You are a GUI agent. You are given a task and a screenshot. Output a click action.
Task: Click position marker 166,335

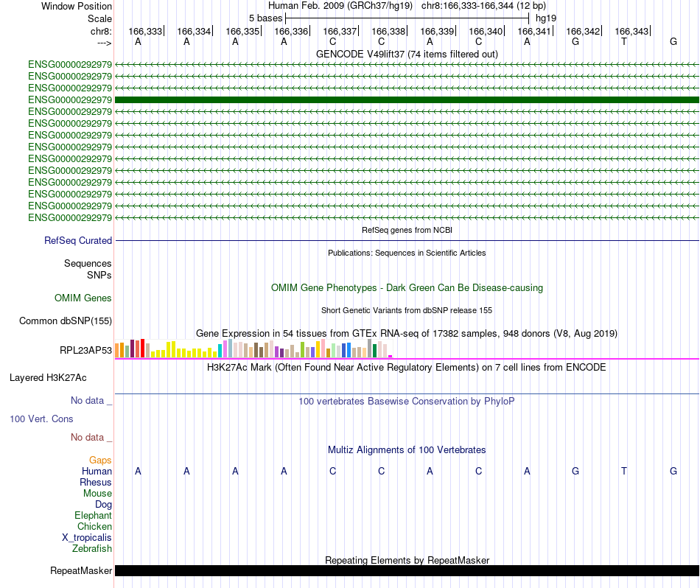(243, 31)
